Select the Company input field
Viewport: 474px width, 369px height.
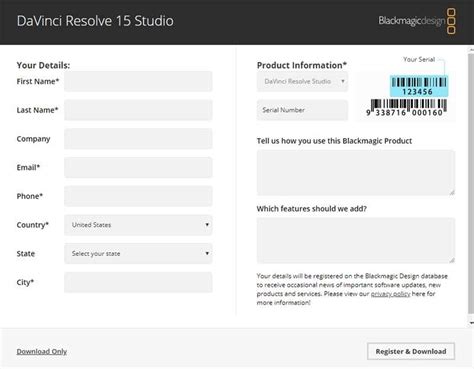(x=138, y=139)
